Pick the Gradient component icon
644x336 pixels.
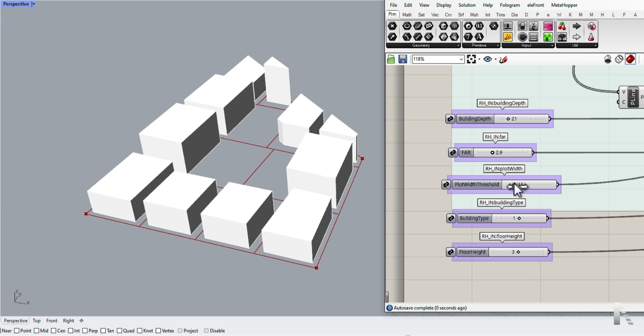coord(548,26)
